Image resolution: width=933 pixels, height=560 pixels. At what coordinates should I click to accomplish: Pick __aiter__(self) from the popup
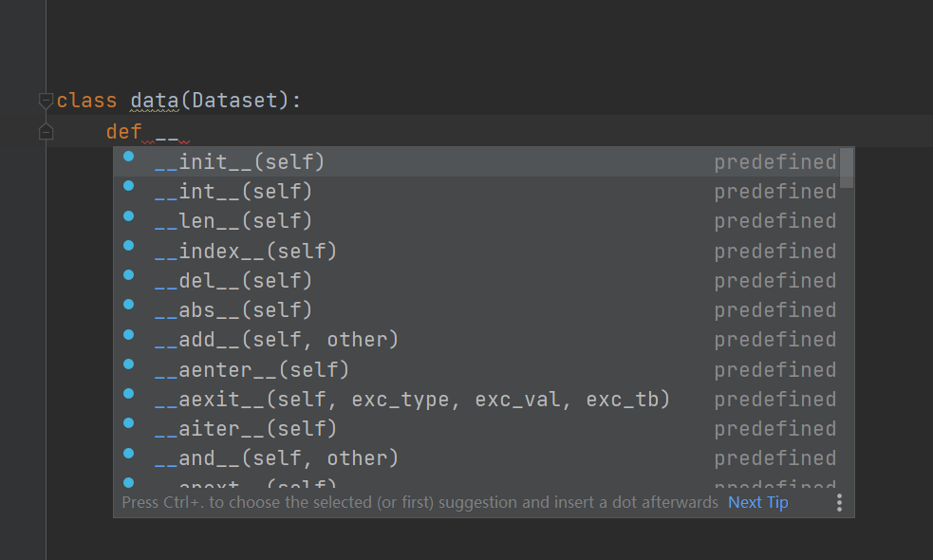(x=246, y=429)
